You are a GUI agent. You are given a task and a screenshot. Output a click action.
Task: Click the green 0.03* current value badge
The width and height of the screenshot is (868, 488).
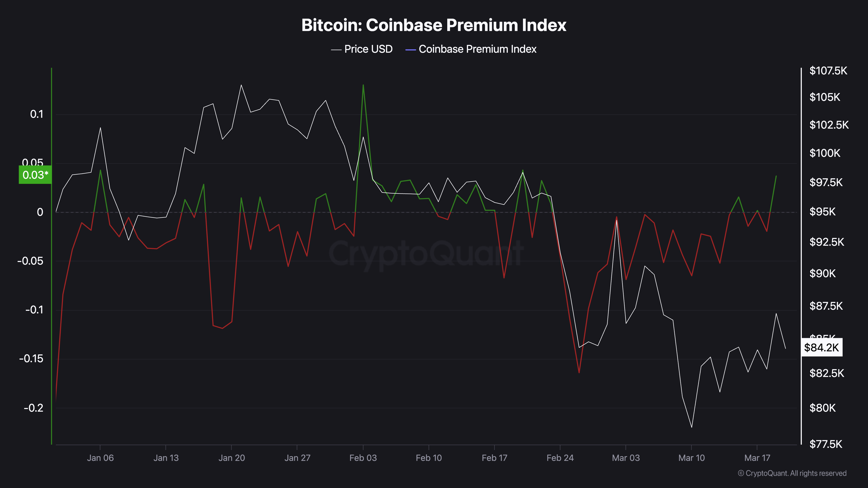35,175
